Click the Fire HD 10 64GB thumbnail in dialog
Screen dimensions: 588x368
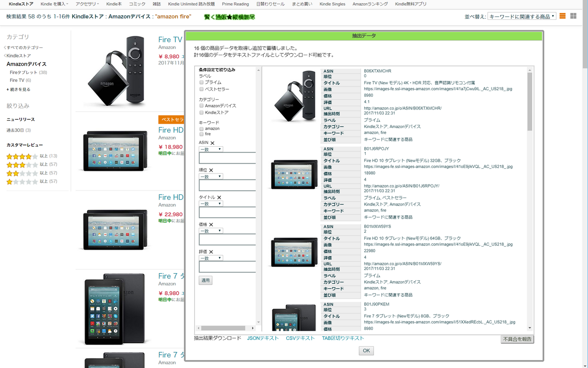click(294, 252)
